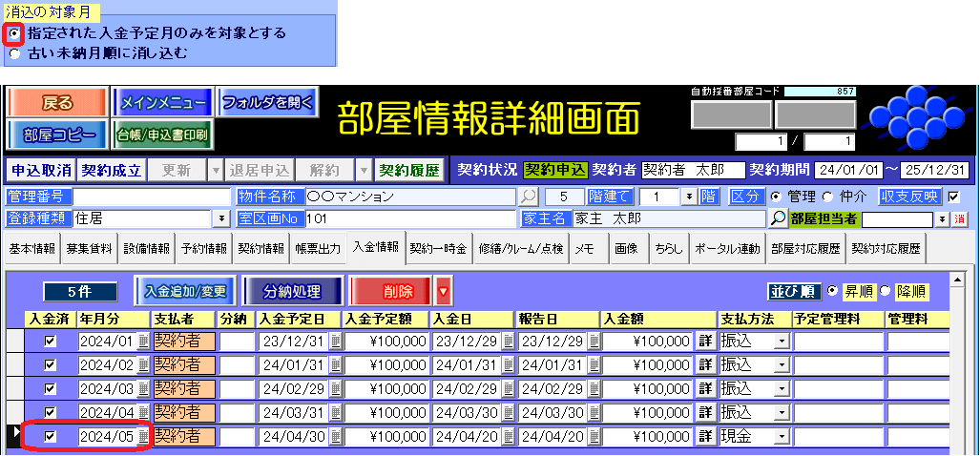
Task: Uncheck 入金済 checkbox for 2024/03 row
Action: point(51,388)
